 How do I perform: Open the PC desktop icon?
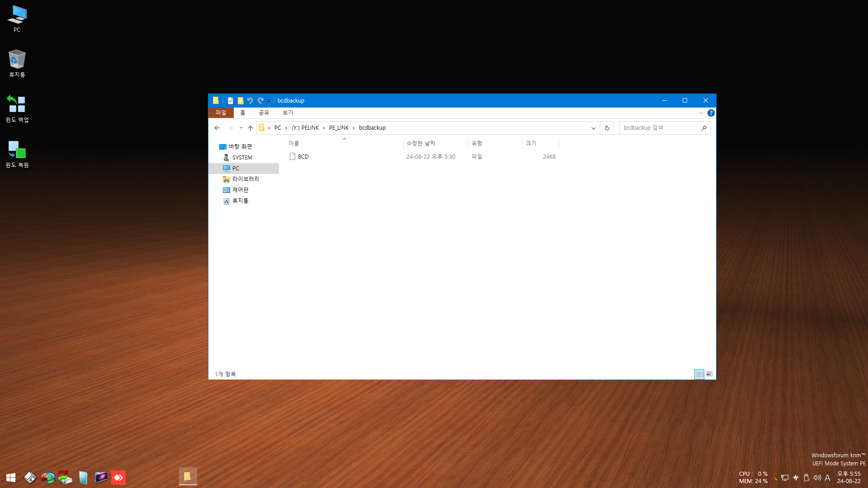tap(17, 19)
